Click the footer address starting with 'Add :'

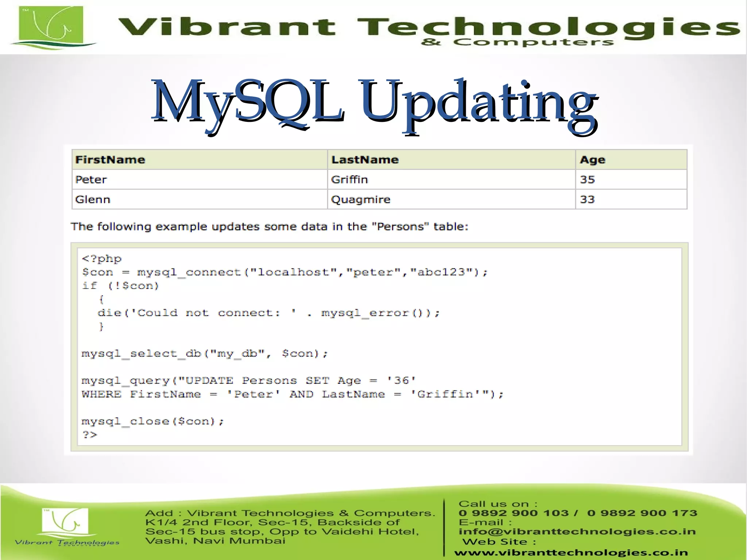click(x=290, y=527)
